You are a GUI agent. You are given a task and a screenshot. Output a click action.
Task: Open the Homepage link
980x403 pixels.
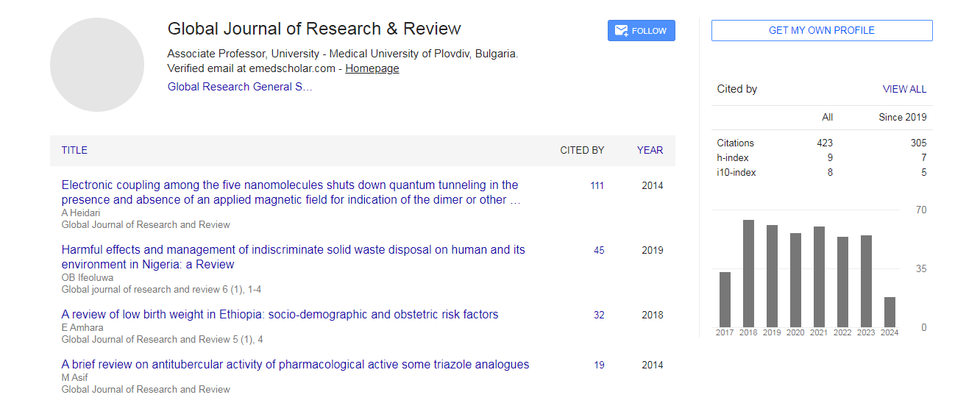click(x=372, y=68)
